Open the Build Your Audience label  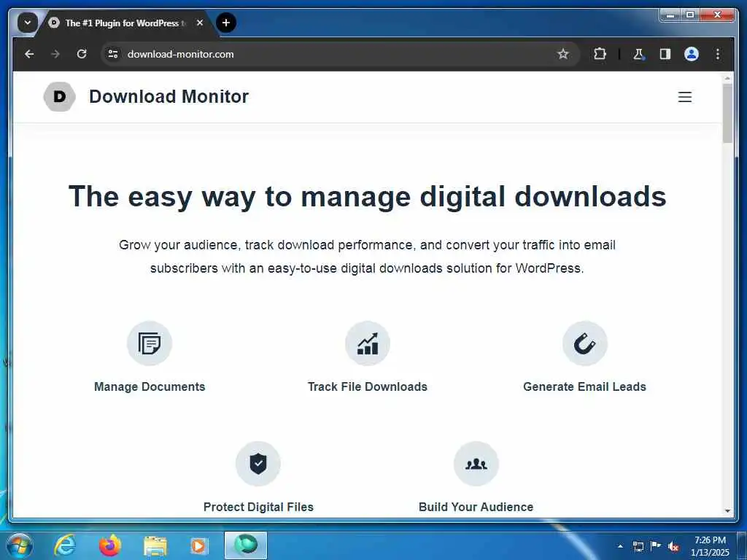[x=476, y=507]
